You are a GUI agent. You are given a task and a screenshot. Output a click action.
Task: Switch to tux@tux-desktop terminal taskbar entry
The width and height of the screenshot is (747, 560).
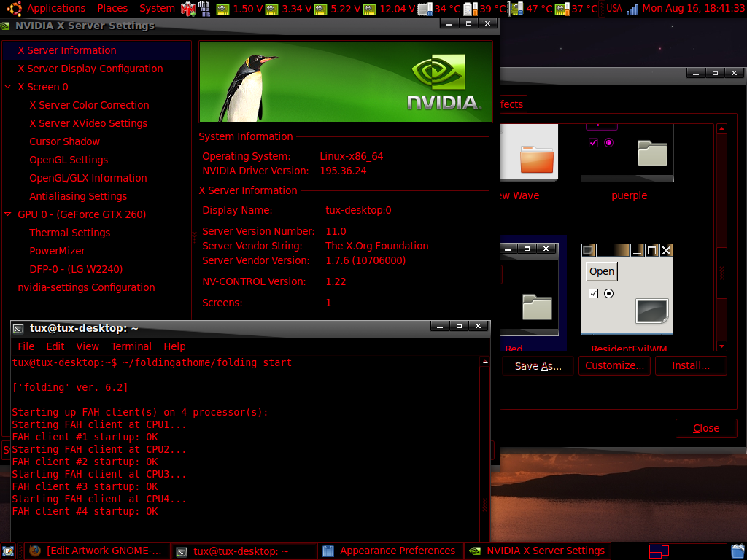click(244, 551)
